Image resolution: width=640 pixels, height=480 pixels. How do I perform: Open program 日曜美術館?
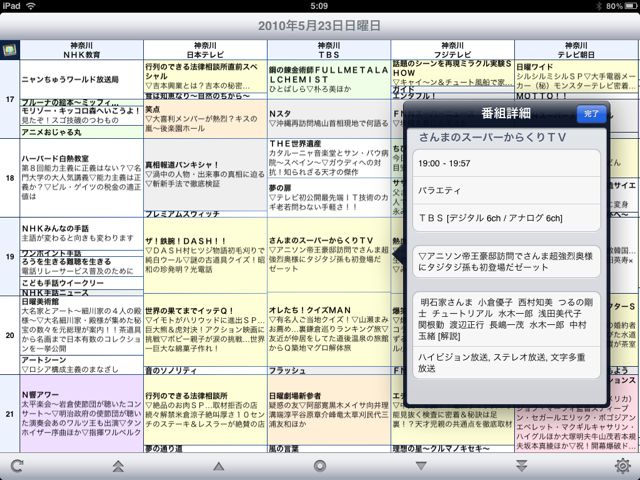(82, 325)
